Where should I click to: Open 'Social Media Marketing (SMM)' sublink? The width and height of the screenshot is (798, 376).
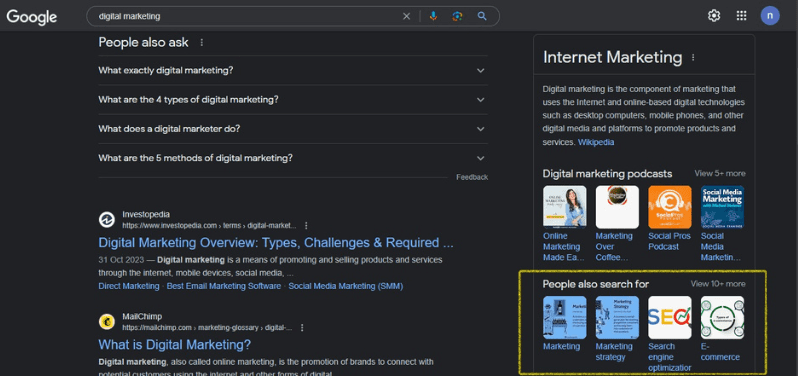[x=346, y=286]
